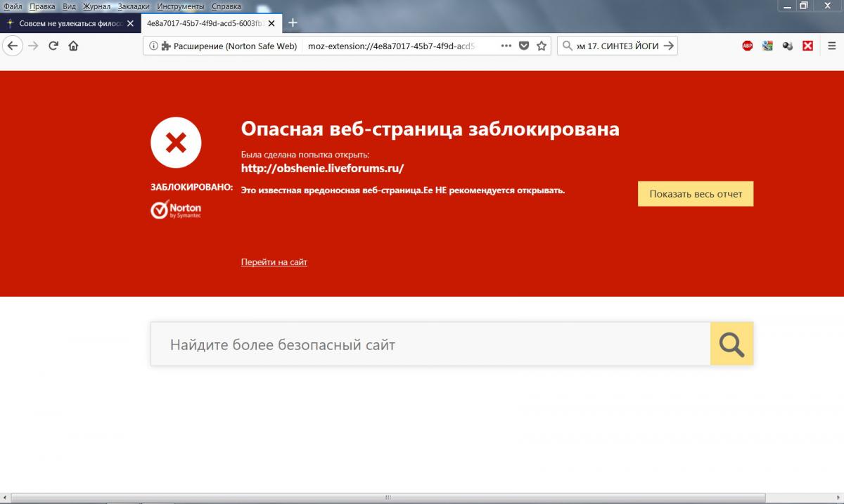844x504 pixels.
Task: Click the horizontal scrollbar at the bottom
Action: (x=388, y=498)
